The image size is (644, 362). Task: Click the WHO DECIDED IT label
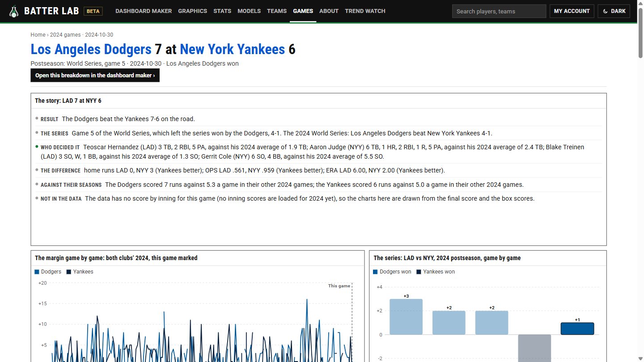coord(60,147)
